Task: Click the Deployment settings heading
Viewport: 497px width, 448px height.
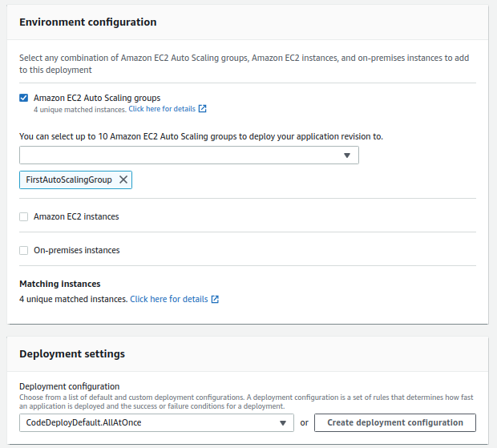Action: click(72, 353)
